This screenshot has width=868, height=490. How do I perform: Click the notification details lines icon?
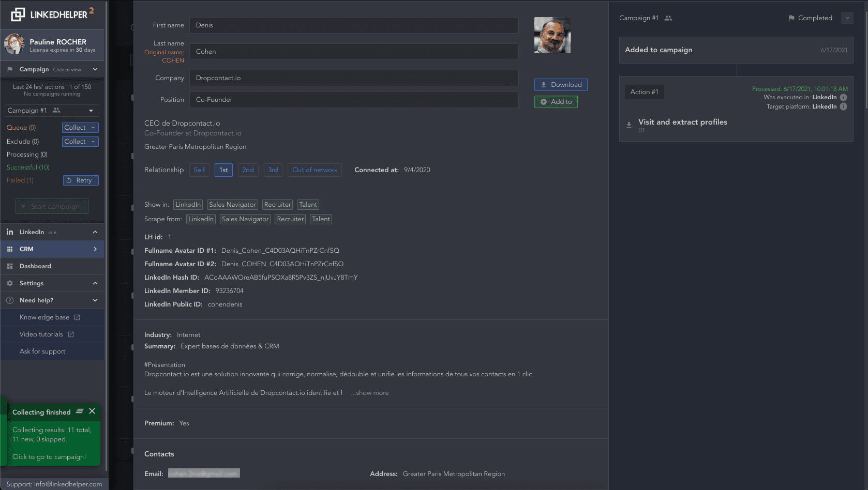coord(80,411)
